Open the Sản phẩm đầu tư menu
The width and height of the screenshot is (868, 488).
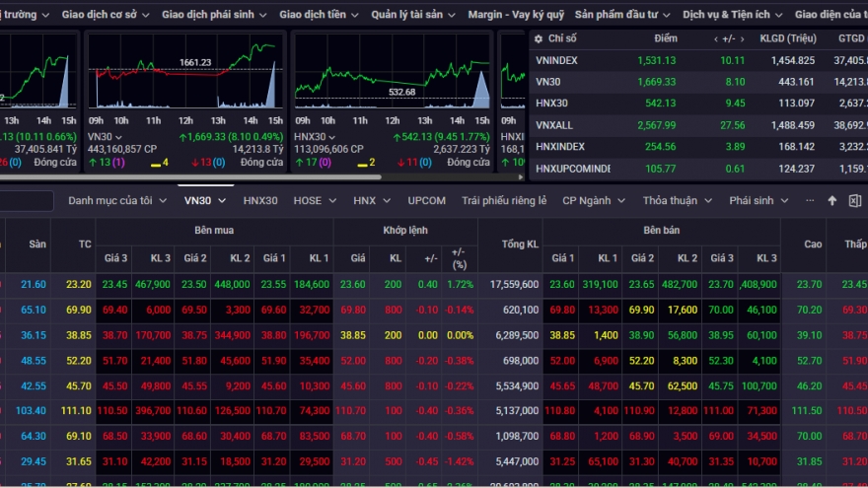622,15
